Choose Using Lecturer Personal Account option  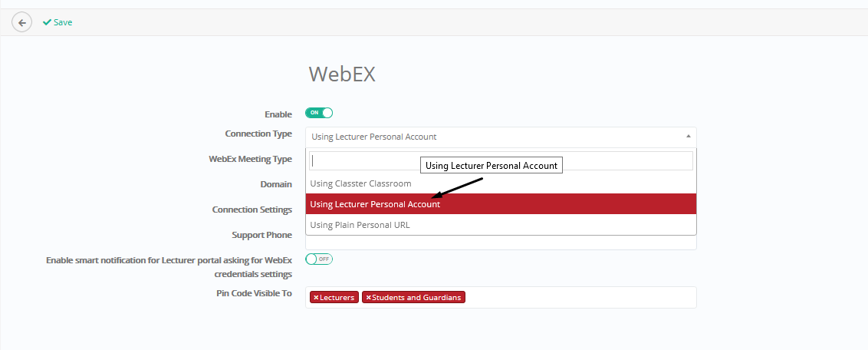pos(501,204)
